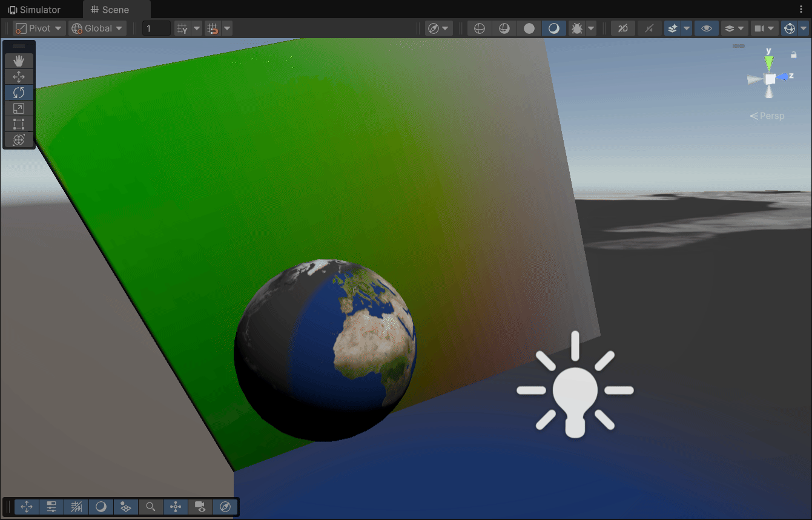Expand the scene camera settings dropdown
812x520 pixels.
(771, 28)
